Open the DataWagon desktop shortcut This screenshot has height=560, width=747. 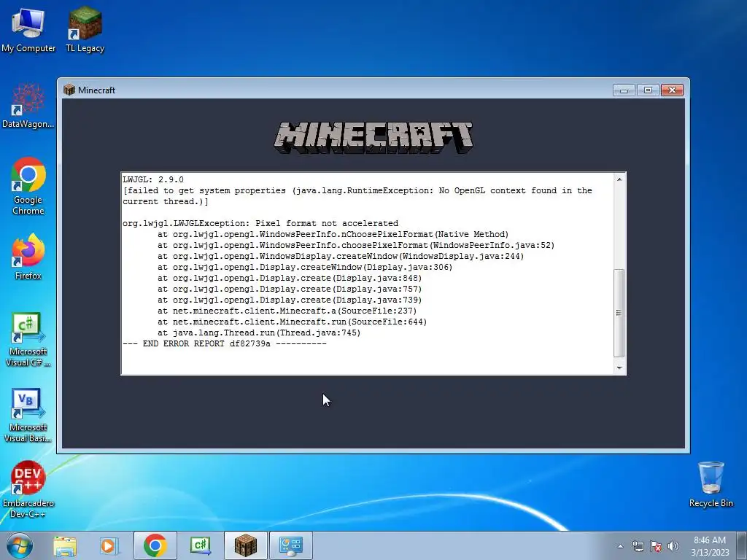[x=28, y=106]
